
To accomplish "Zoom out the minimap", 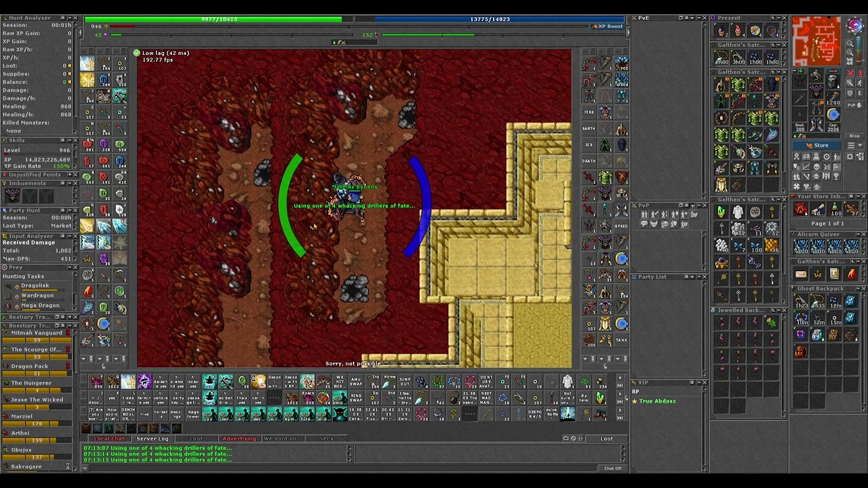I will coord(850,44).
